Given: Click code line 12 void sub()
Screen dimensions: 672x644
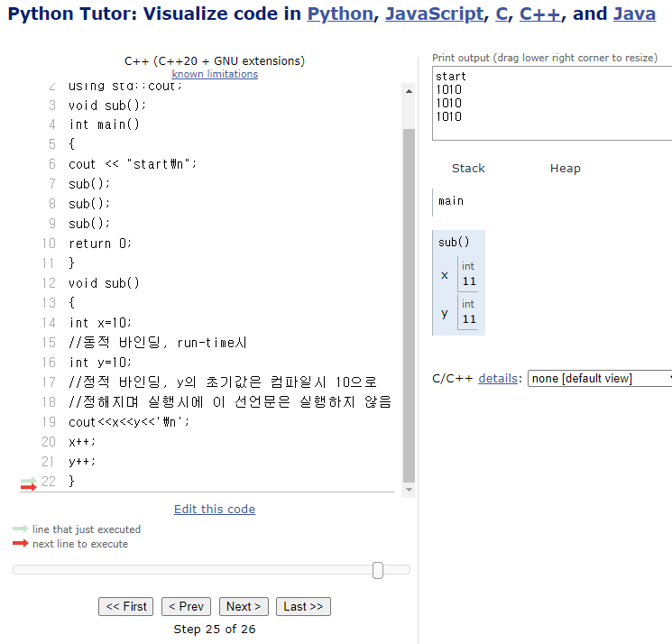Looking at the screenshot, I should coord(104,283).
